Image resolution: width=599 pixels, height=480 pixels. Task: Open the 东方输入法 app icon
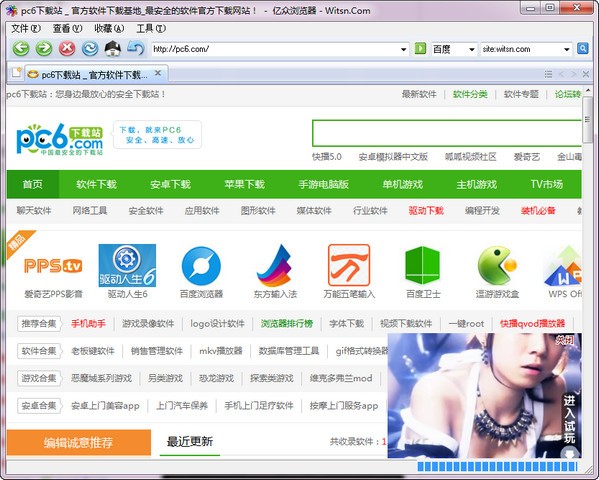click(x=274, y=265)
